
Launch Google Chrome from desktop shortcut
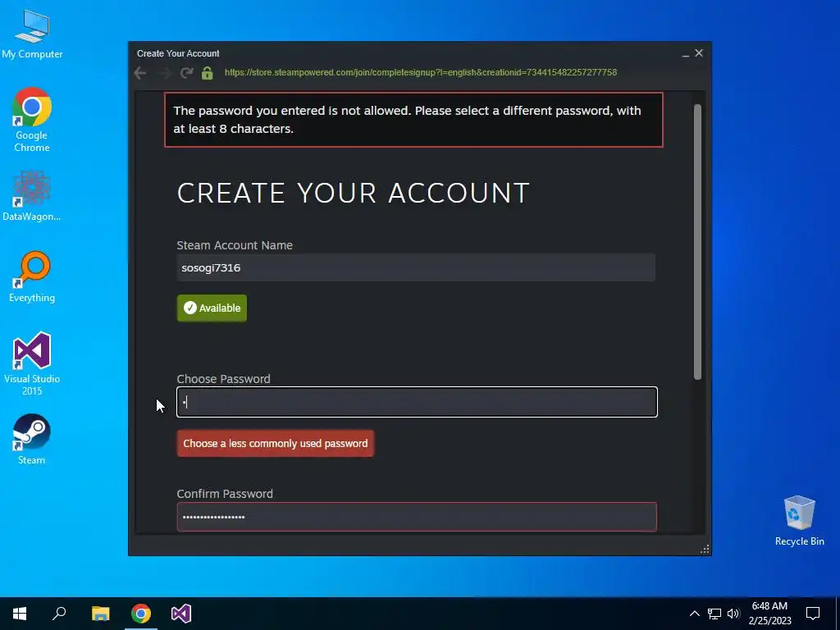tap(32, 120)
